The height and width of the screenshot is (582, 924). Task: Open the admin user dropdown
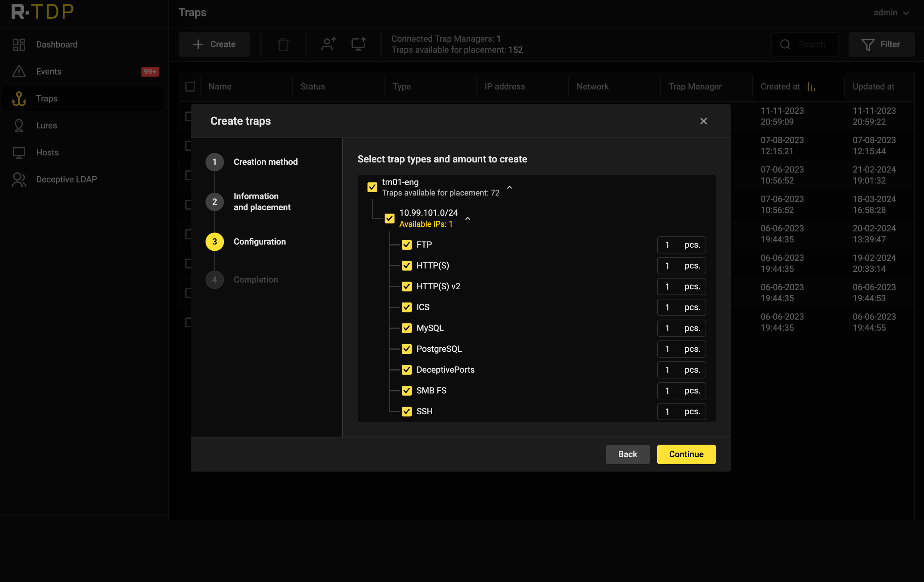click(x=891, y=13)
